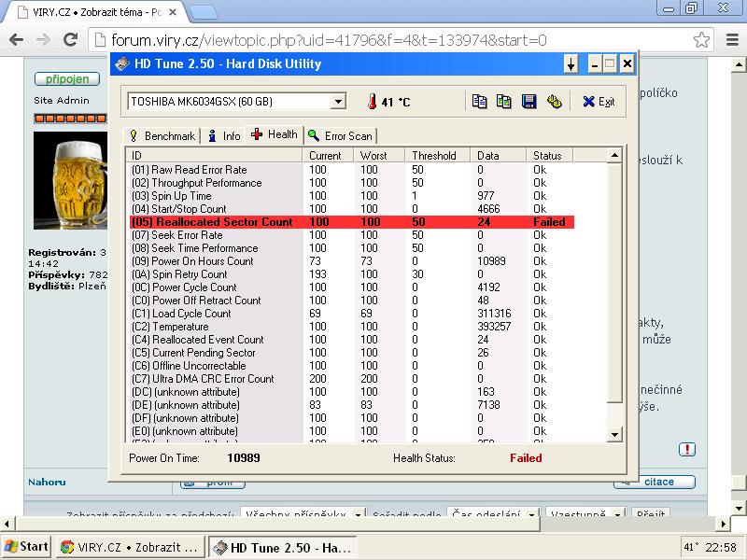Select the (01) Raw Read Error Rate row
The width and height of the screenshot is (747, 560).
point(352,170)
